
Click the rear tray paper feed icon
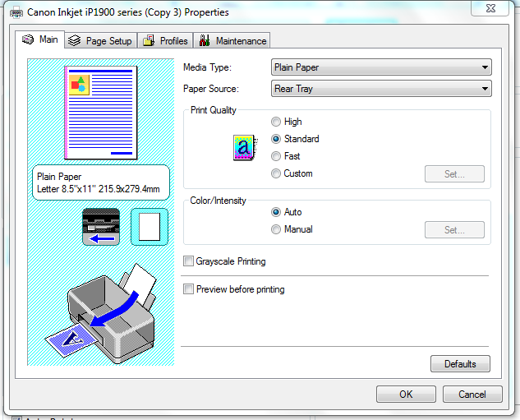(101, 227)
